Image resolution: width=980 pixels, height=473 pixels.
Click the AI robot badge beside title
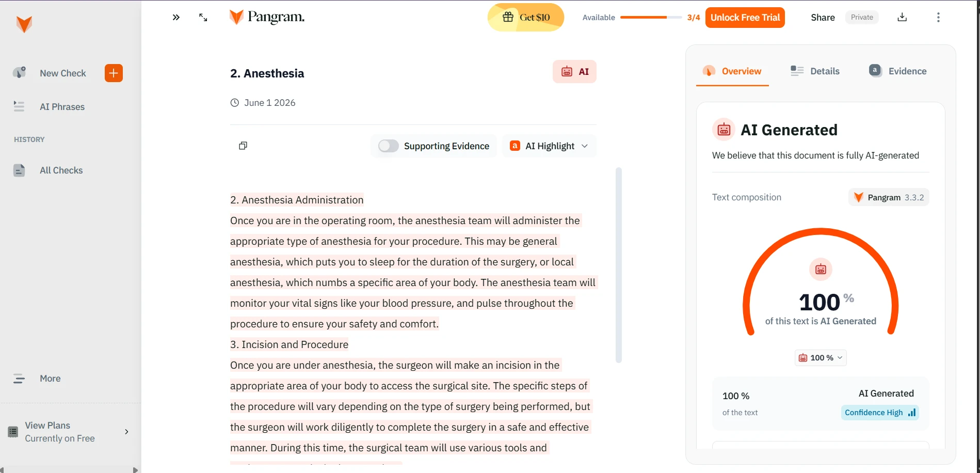(x=574, y=72)
